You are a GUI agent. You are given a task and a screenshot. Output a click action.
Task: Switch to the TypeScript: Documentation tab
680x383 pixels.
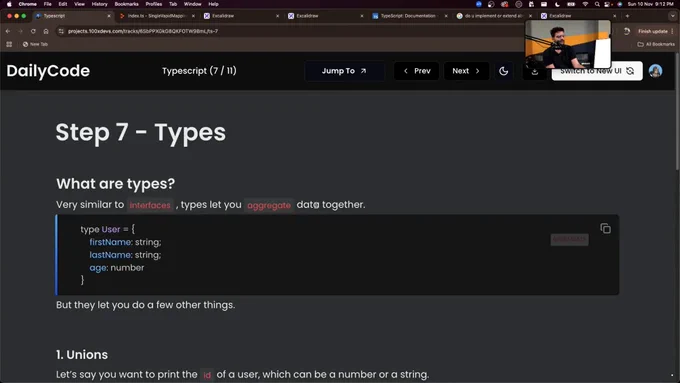408,16
